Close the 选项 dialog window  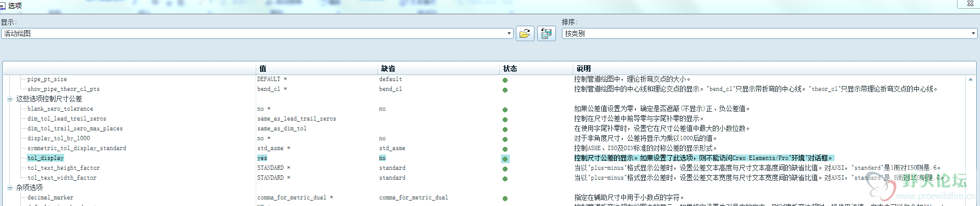click(970, 4)
